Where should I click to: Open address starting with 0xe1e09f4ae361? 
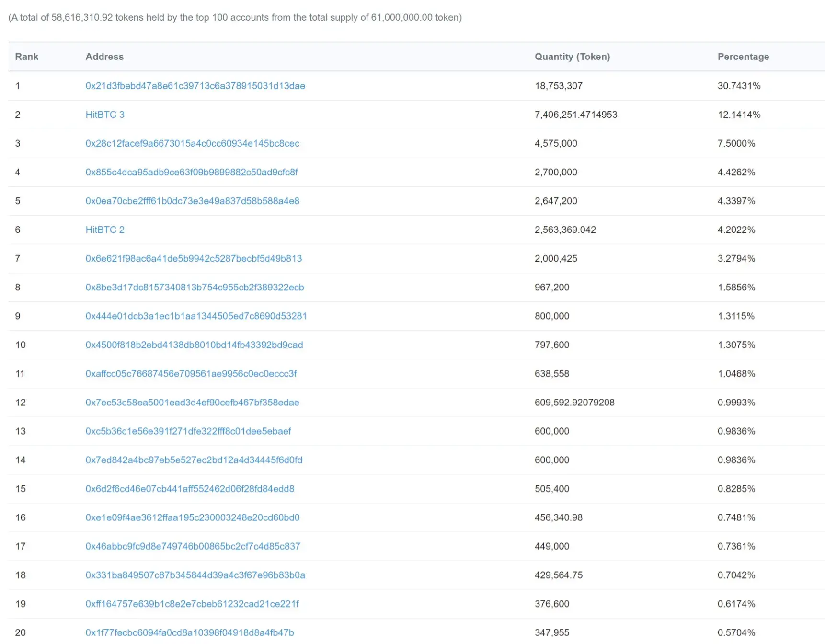tap(193, 517)
